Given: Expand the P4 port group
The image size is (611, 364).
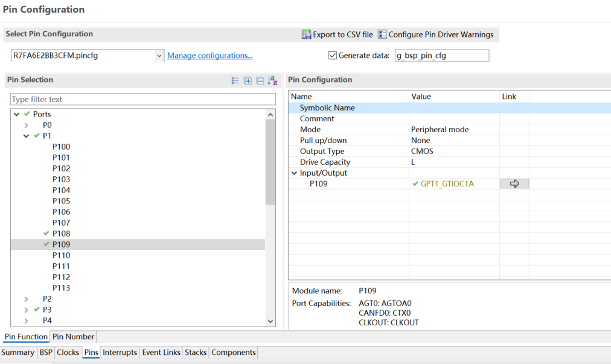Looking at the screenshot, I should tap(26, 321).
